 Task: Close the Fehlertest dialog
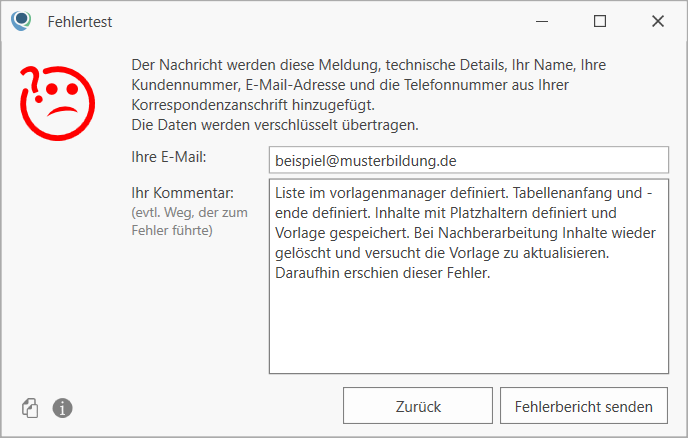point(658,21)
